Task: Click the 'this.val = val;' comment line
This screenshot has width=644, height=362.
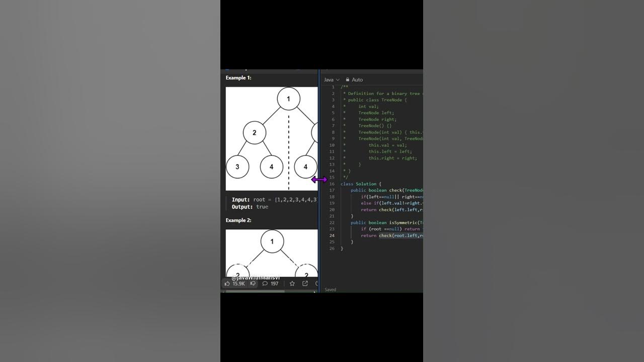Action: pos(387,145)
